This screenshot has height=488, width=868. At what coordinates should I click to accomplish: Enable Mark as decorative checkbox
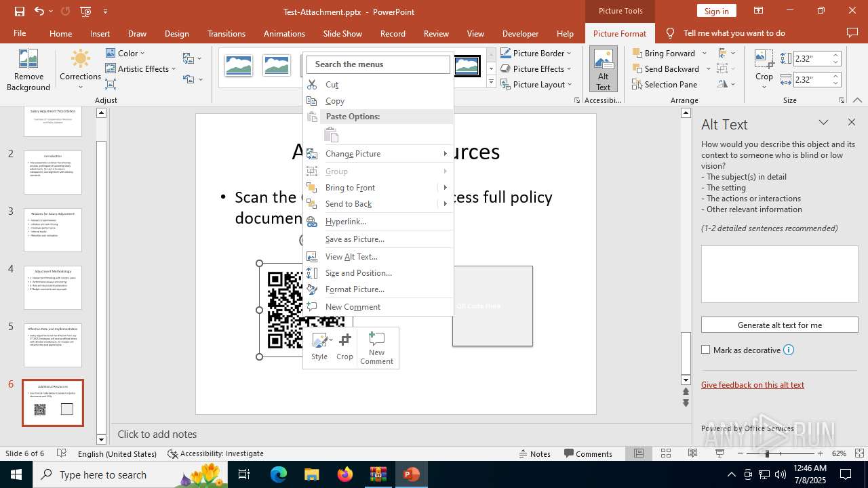point(706,350)
